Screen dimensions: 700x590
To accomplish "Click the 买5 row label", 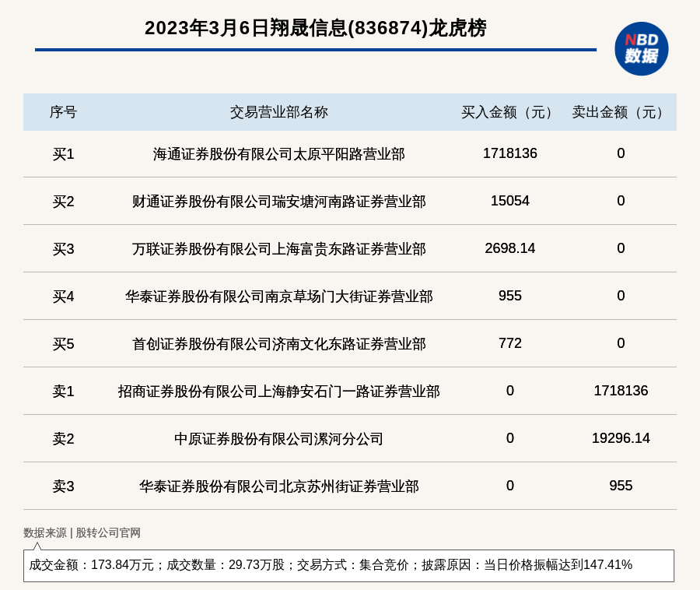I will tap(64, 344).
